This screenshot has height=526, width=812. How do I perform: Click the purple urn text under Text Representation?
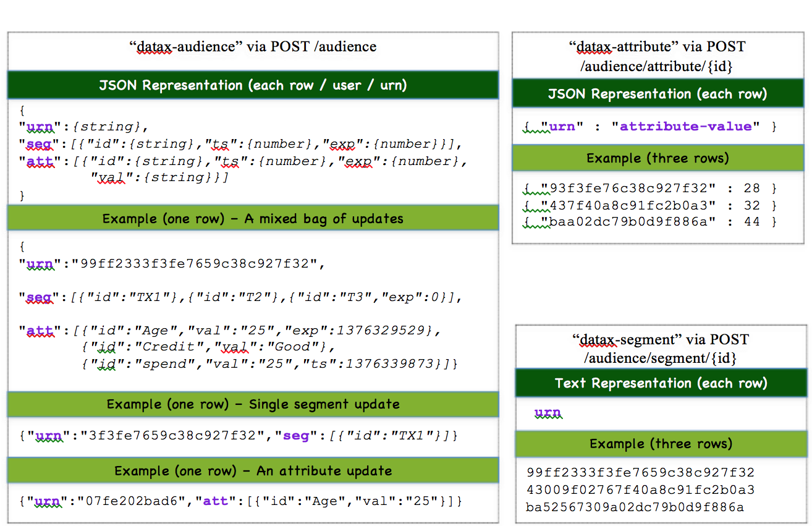point(548,414)
